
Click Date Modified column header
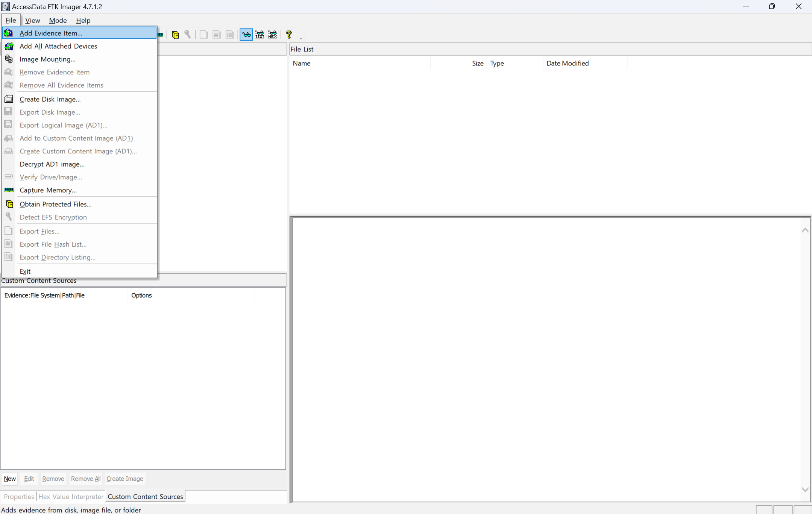click(x=567, y=63)
